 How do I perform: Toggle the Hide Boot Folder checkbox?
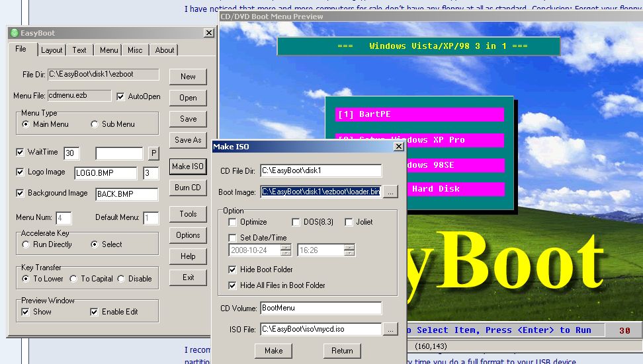tap(232, 270)
